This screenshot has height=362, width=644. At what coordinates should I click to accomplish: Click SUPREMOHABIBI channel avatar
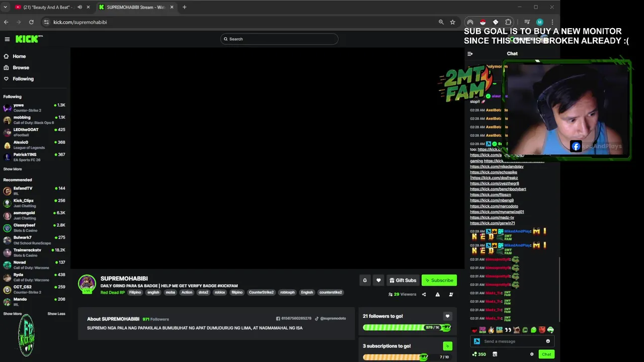click(87, 284)
